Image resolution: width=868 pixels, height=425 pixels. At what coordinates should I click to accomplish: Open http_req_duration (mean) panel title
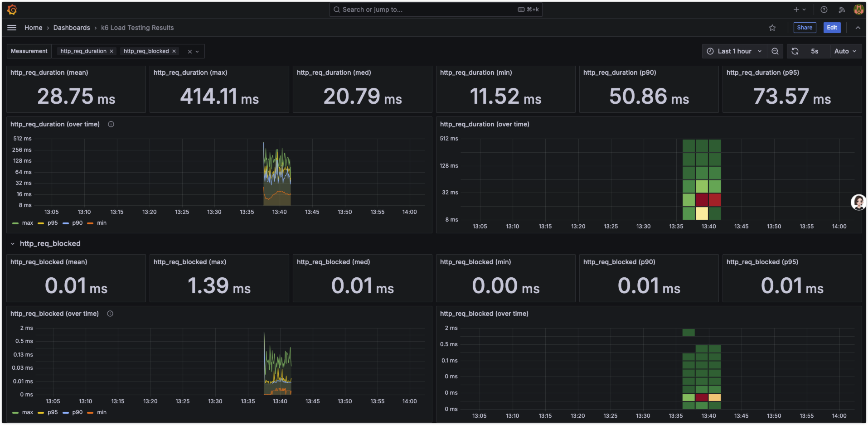pyautogui.click(x=49, y=72)
